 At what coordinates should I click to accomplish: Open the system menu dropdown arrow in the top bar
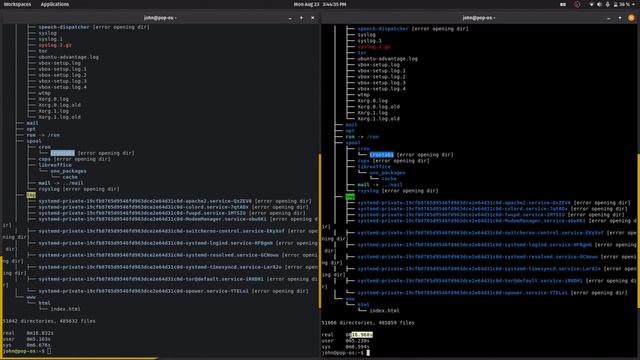click(x=633, y=4)
